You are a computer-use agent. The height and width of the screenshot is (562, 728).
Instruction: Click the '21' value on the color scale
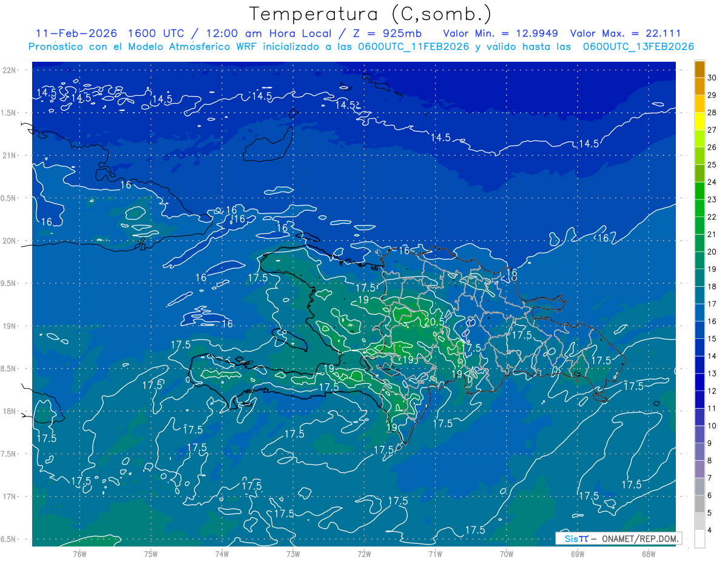[x=712, y=235]
